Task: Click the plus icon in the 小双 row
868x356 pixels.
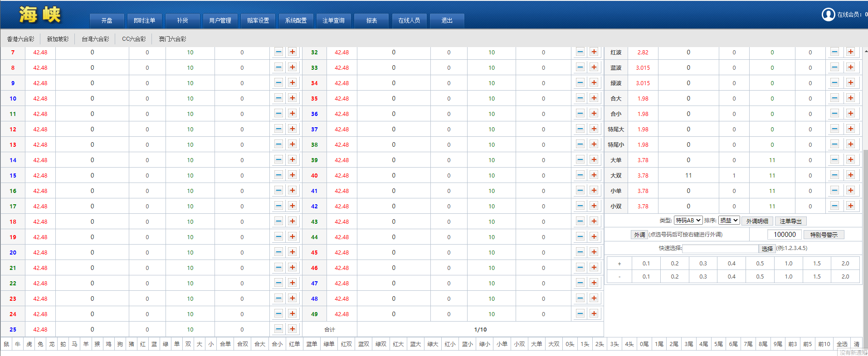Action: [x=850, y=206]
